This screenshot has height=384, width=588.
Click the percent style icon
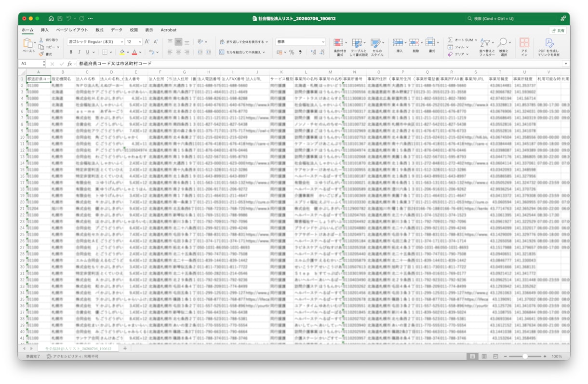(x=292, y=52)
